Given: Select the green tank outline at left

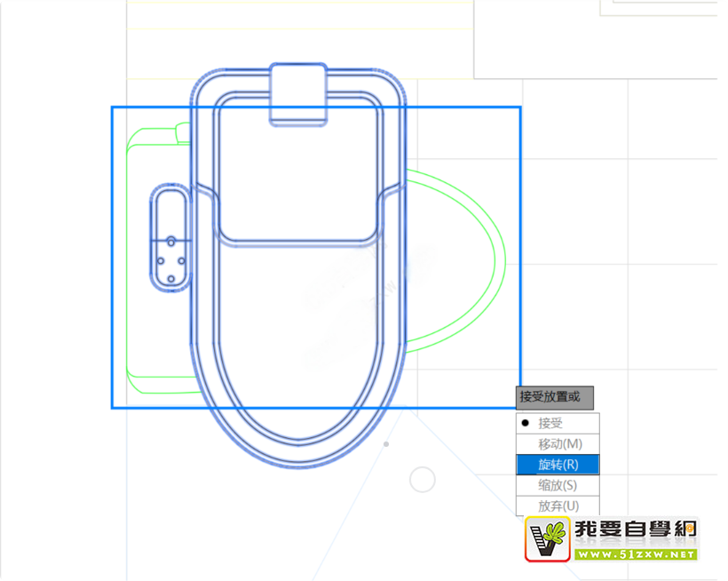Looking at the screenshot, I should pyautogui.click(x=130, y=267).
